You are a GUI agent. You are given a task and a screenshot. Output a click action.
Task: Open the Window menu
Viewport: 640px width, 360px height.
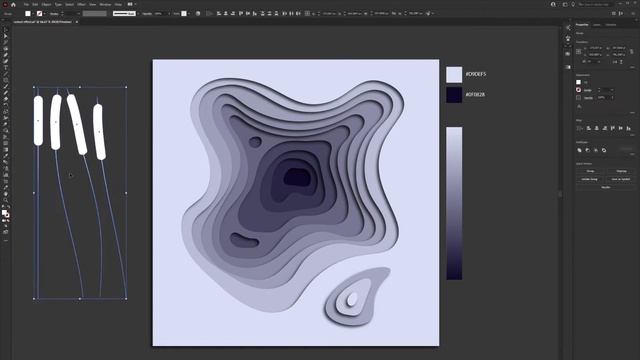(105, 4)
